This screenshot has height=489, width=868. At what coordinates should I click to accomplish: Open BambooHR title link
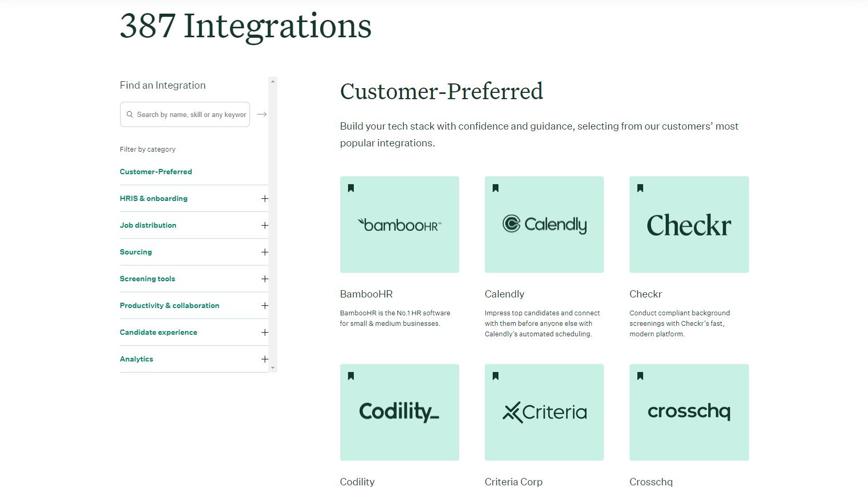[x=366, y=294]
